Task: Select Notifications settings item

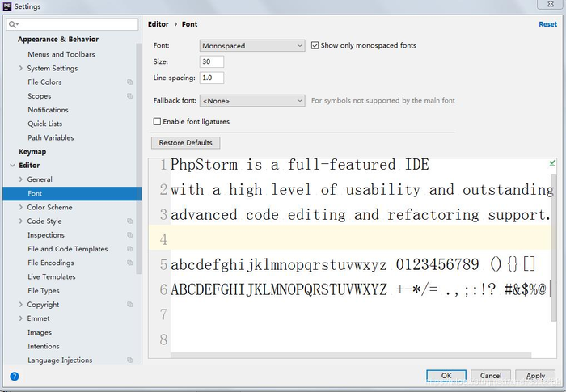Action: point(48,110)
